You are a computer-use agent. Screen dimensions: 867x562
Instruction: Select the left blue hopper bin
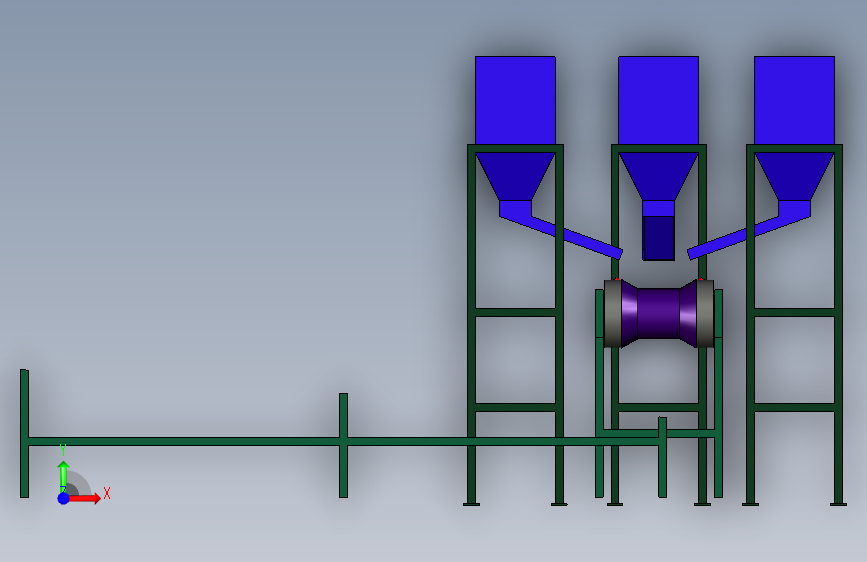point(515,101)
